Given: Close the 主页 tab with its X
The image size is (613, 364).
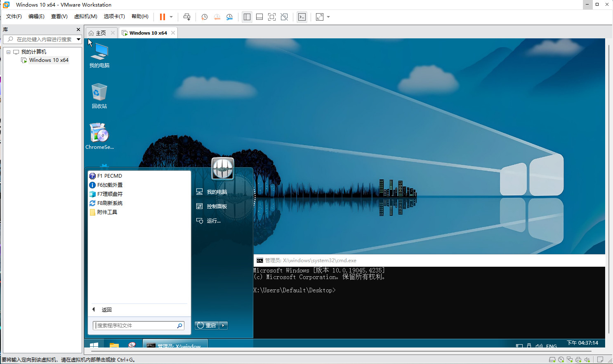Looking at the screenshot, I should (x=113, y=33).
